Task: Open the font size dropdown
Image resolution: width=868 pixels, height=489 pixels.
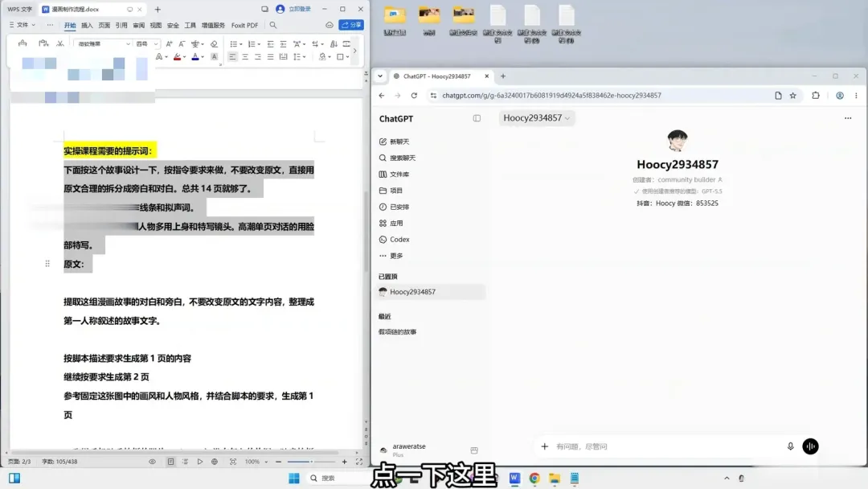Action: tap(156, 43)
